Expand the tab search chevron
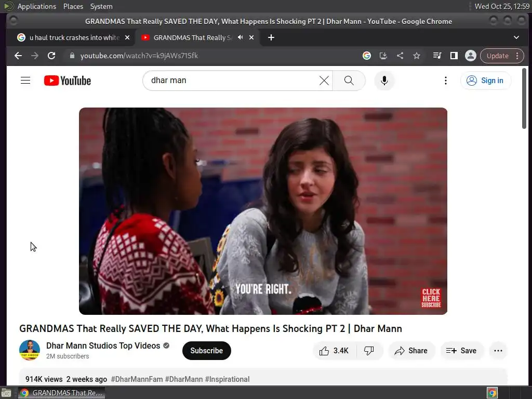This screenshot has height=399, width=532. [516, 37]
